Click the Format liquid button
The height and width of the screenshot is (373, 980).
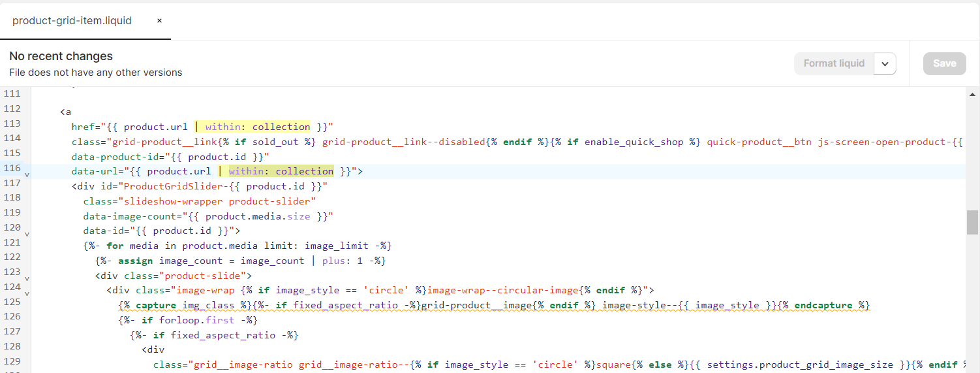coord(833,63)
